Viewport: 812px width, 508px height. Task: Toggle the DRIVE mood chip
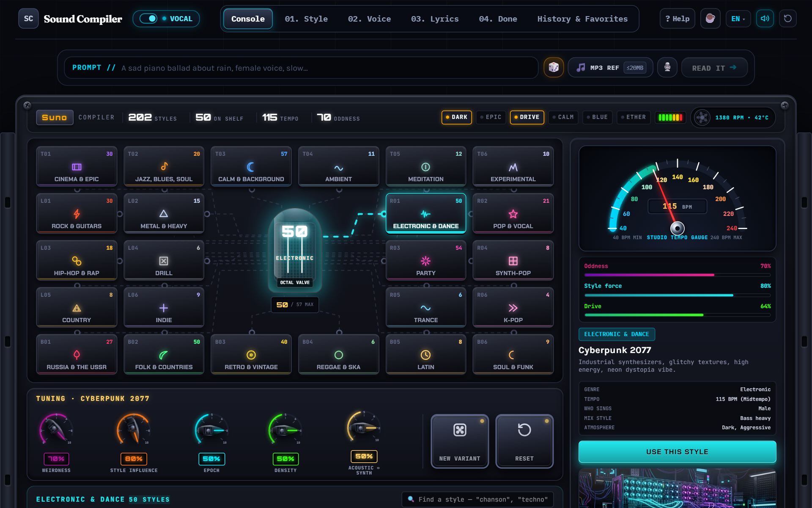pyautogui.click(x=527, y=117)
